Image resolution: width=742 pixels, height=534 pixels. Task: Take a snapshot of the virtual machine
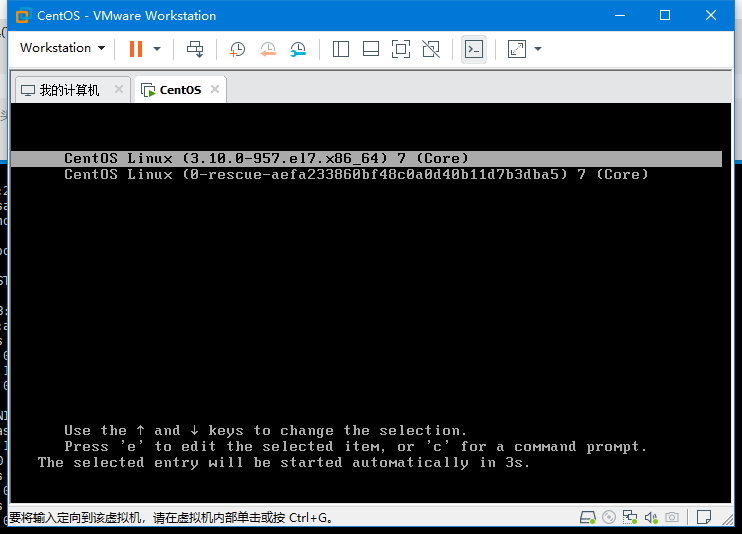coord(237,49)
